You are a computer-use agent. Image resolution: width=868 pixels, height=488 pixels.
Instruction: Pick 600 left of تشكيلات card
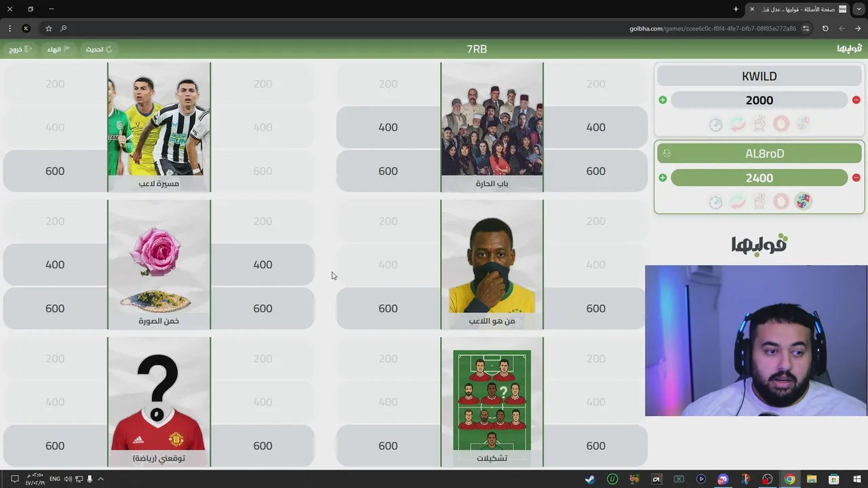pos(388,446)
